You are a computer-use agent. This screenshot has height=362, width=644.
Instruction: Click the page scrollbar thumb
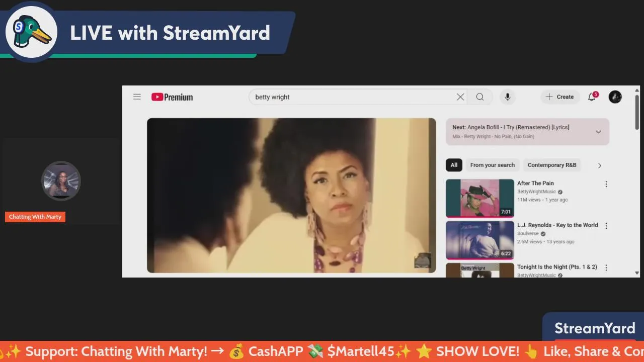(637, 112)
